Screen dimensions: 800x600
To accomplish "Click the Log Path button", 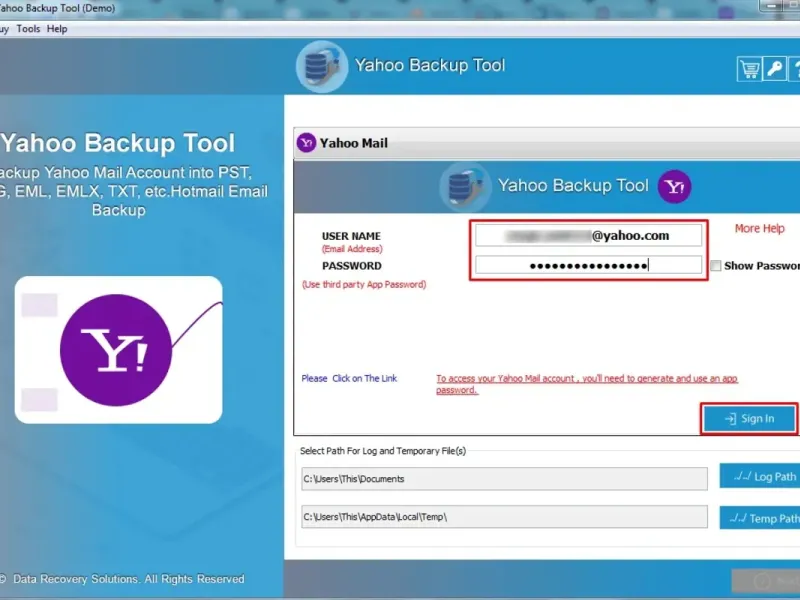I will point(760,476).
